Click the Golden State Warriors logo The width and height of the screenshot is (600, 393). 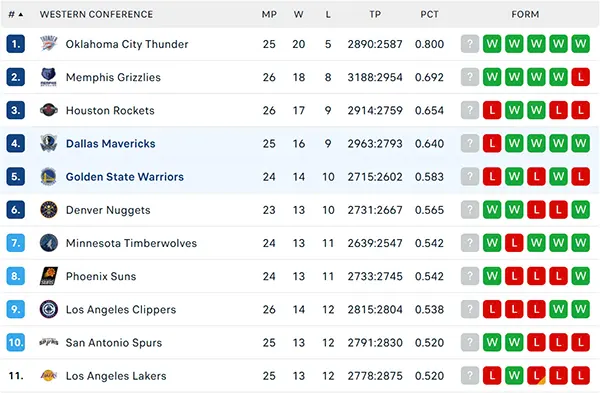[49, 176]
